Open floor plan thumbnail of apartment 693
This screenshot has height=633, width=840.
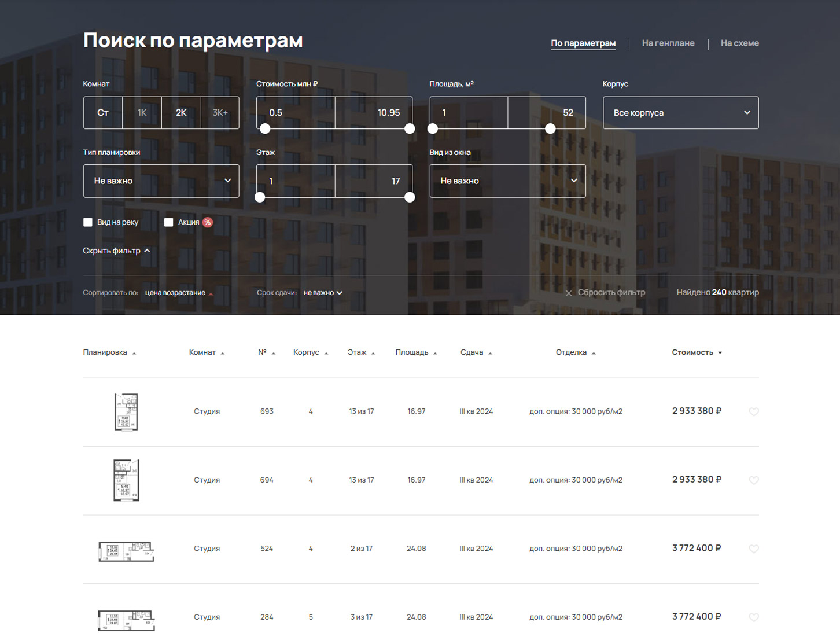[x=126, y=412]
